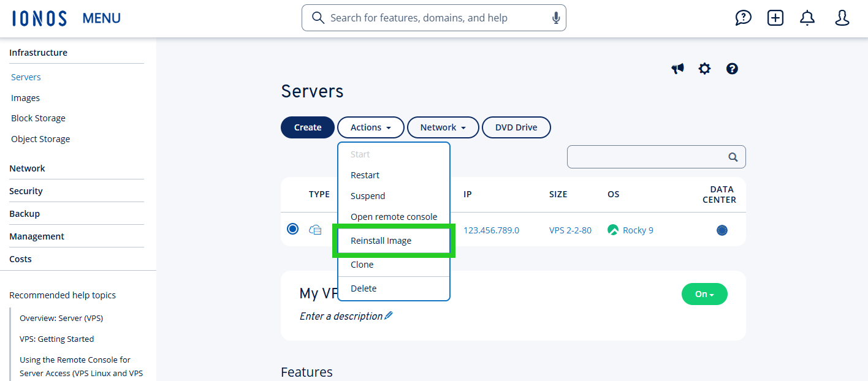868x381 pixels.
Task: Click the question mark help icon
Action: tap(732, 69)
